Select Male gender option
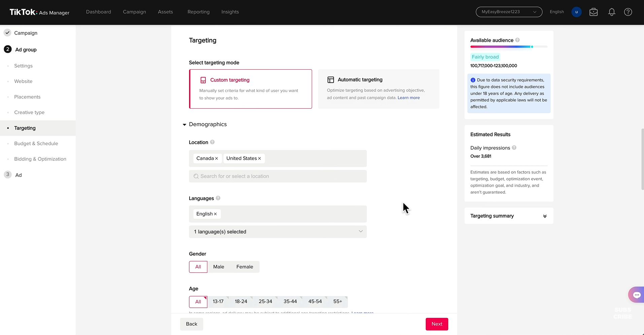The height and width of the screenshot is (335, 644). pos(218,267)
